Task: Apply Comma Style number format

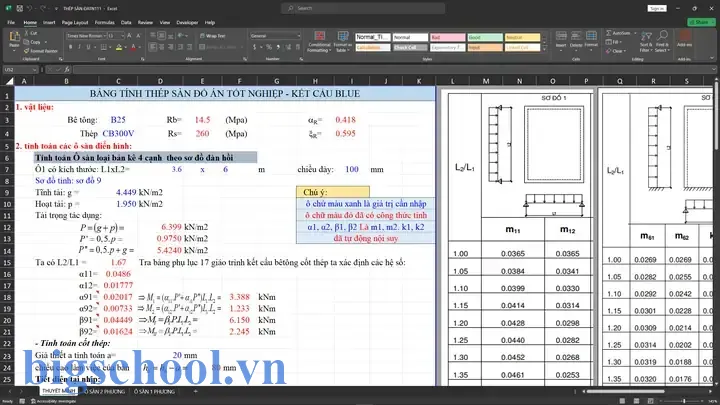Action: pos(278,47)
